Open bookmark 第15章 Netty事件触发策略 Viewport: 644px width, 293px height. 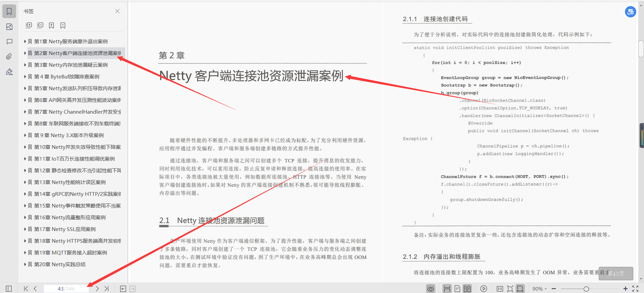coord(77,206)
